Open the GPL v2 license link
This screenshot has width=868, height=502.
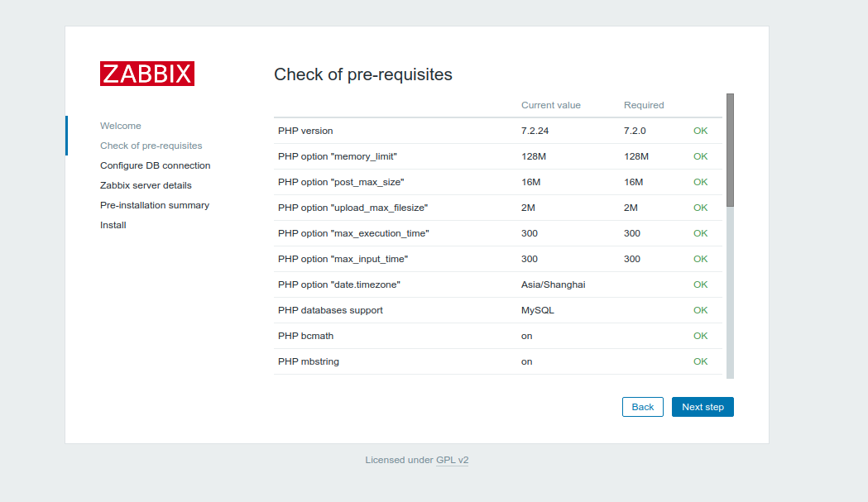453,460
